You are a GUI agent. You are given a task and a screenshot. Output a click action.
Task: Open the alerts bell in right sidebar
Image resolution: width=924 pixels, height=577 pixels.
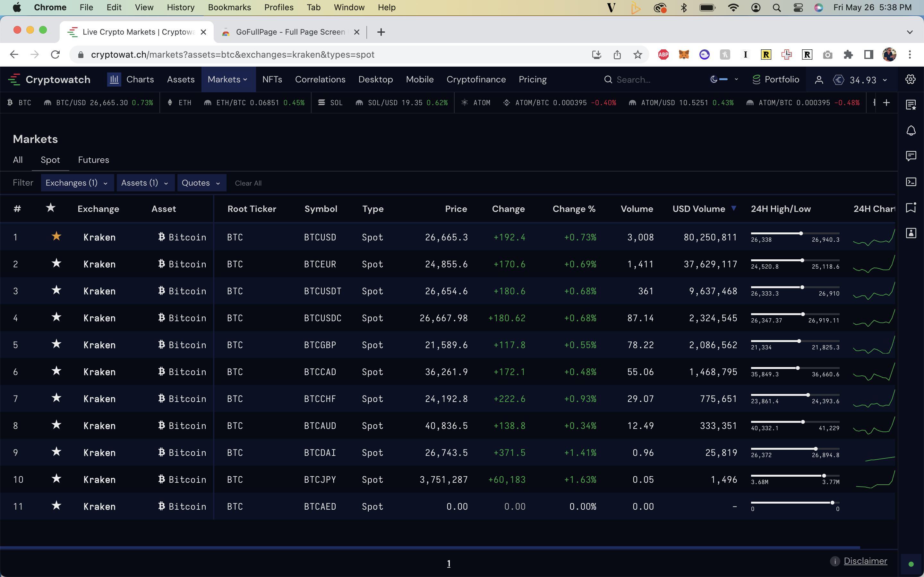click(x=911, y=130)
